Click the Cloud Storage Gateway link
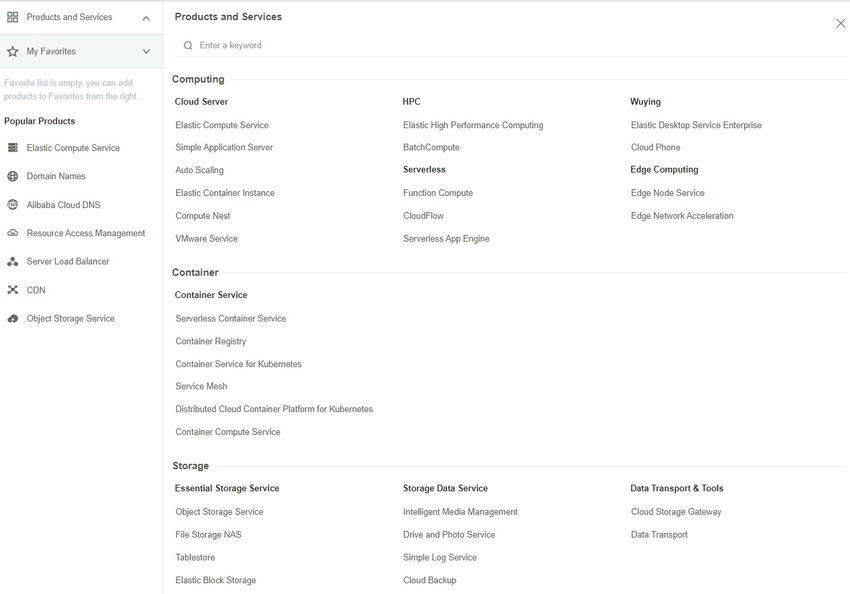The image size is (850, 594). point(676,511)
